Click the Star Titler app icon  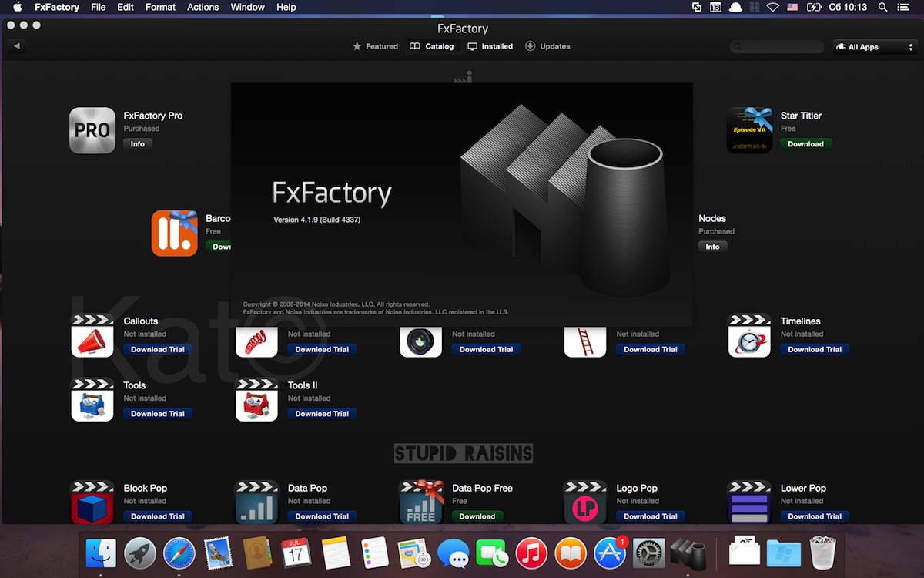point(749,130)
